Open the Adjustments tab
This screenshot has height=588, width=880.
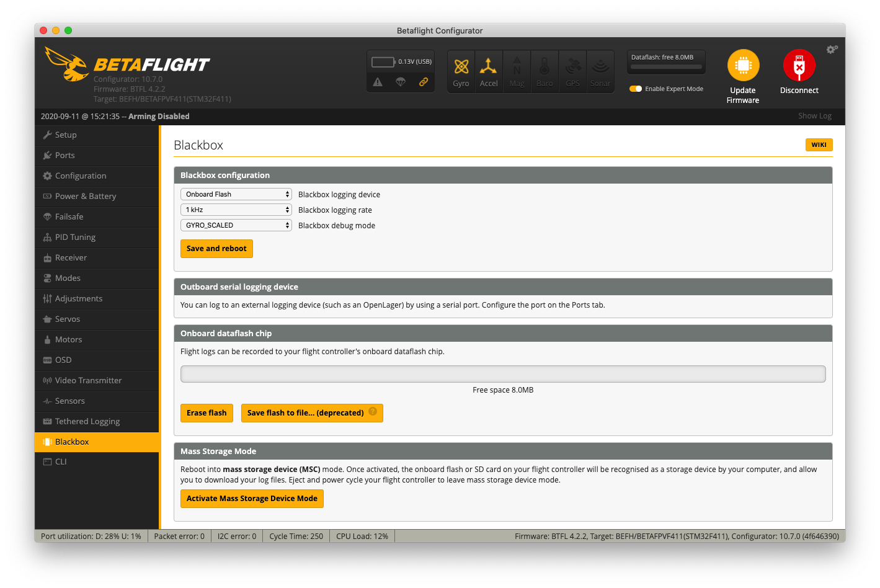(97, 298)
